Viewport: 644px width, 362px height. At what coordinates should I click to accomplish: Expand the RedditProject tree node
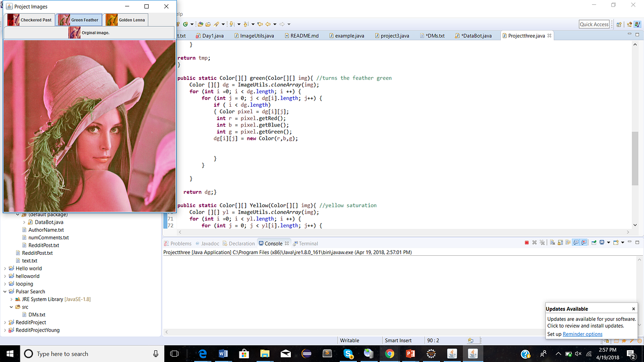pyautogui.click(x=4, y=322)
